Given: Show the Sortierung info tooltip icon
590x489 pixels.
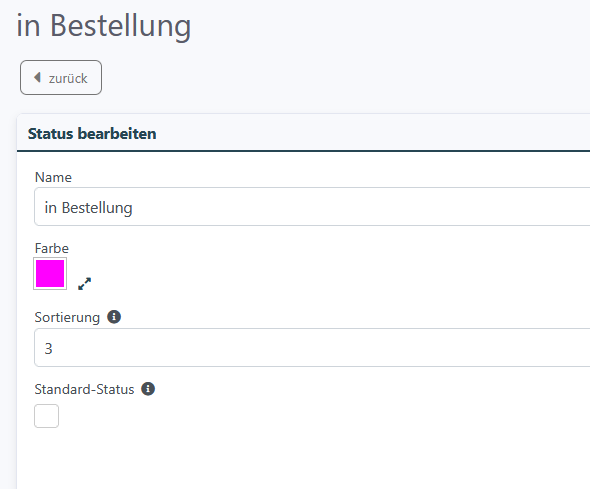Looking at the screenshot, I should pyautogui.click(x=114, y=317).
